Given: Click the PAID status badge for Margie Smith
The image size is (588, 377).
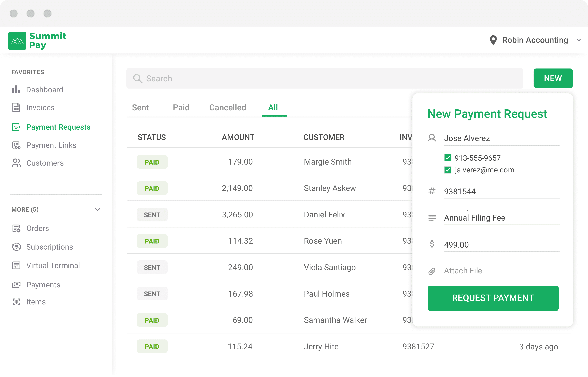Looking at the screenshot, I should [x=152, y=162].
